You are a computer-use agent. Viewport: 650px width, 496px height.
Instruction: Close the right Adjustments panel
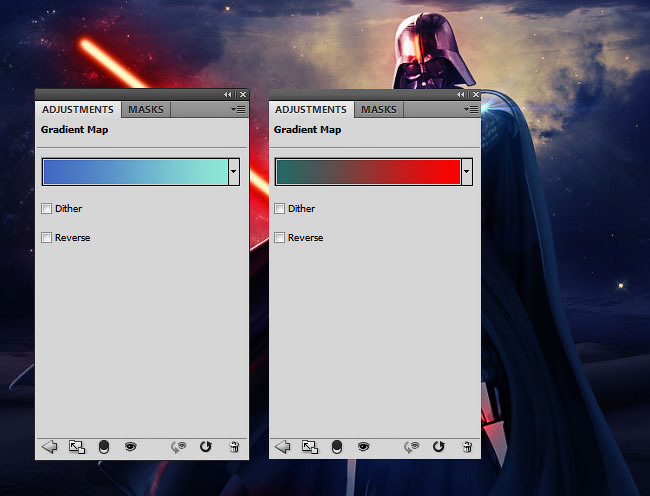pos(476,95)
